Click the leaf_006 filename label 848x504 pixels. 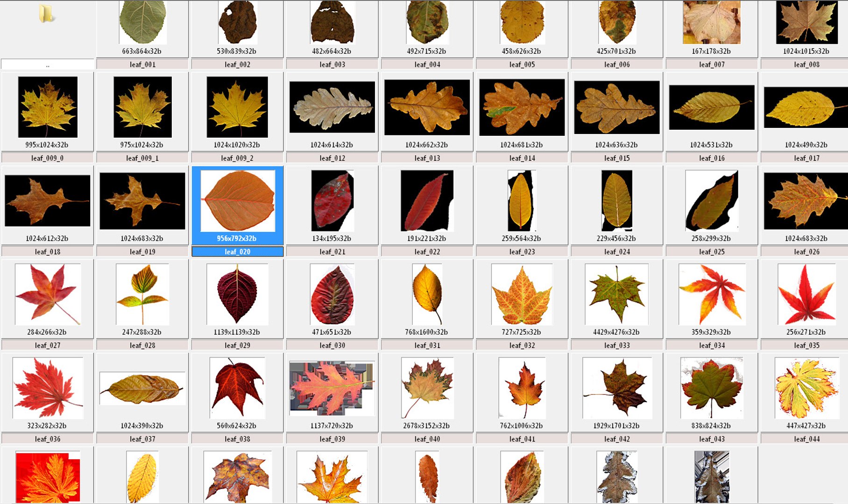pyautogui.click(x=617, y=64)
